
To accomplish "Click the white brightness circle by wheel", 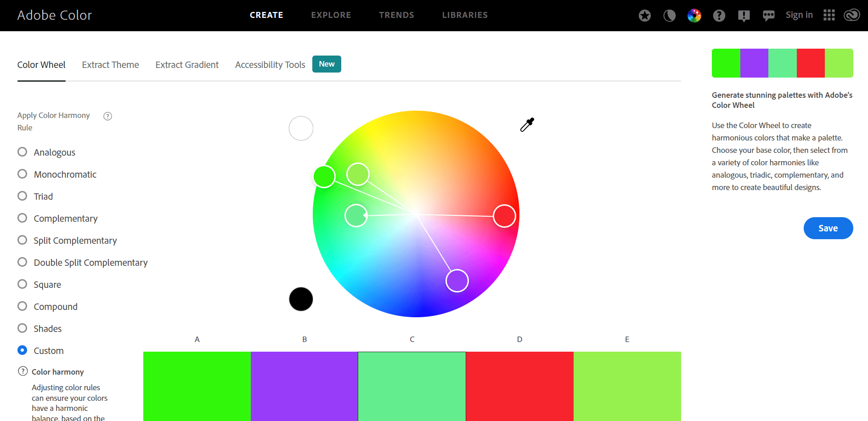I will coord(301,128).
